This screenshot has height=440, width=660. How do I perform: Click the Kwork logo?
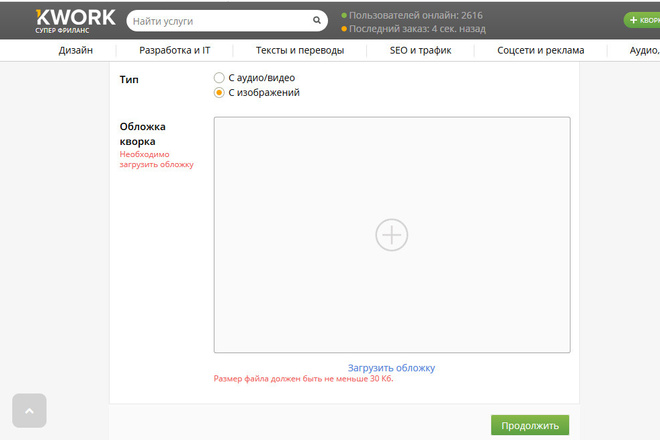point(75,21)
